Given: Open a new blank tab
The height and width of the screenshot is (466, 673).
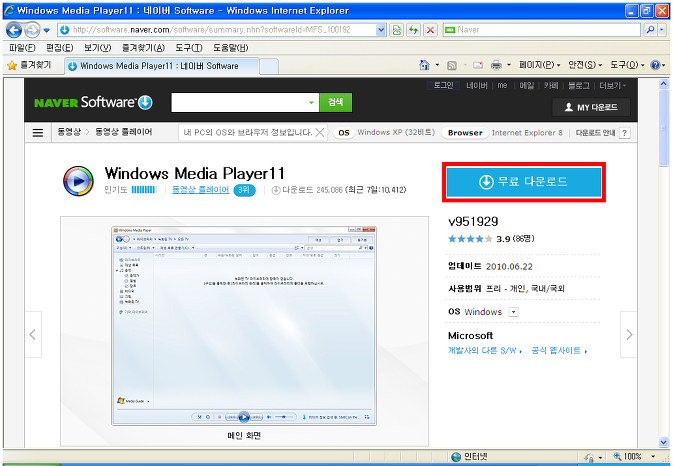Looking at the screenshot, I should (269, 67).
